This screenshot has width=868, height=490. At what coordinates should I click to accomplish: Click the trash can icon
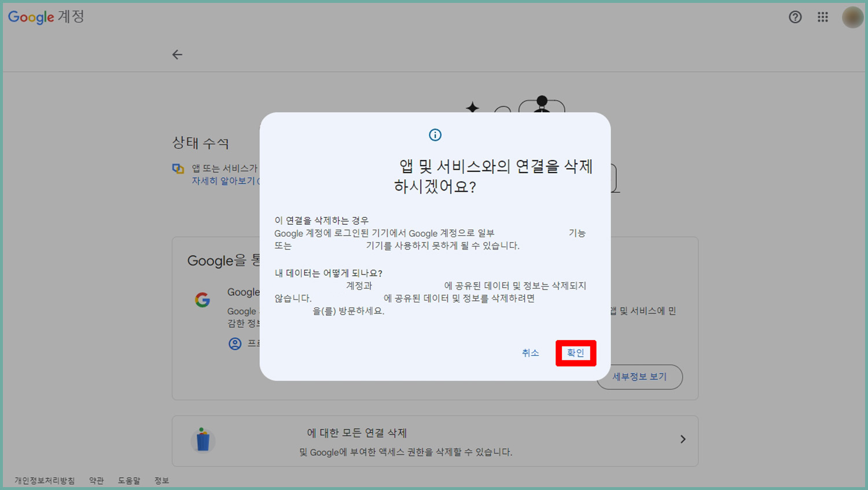tap(203, 440)
